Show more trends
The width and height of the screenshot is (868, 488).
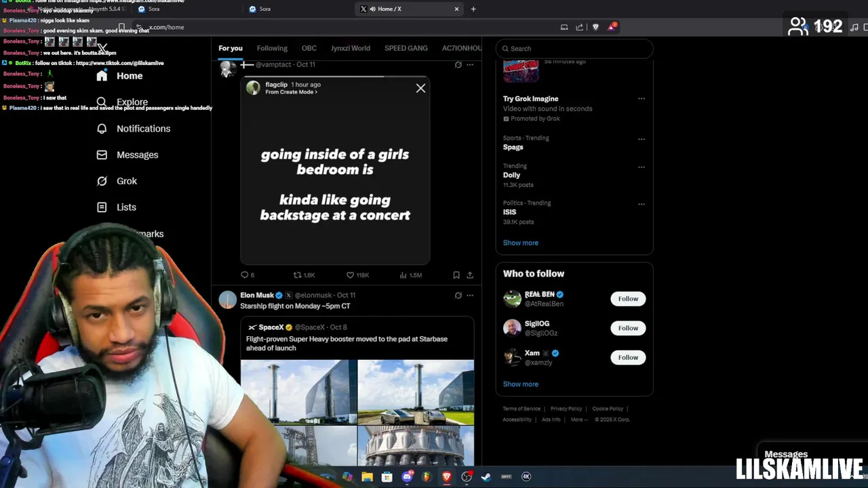coord(520,243)
